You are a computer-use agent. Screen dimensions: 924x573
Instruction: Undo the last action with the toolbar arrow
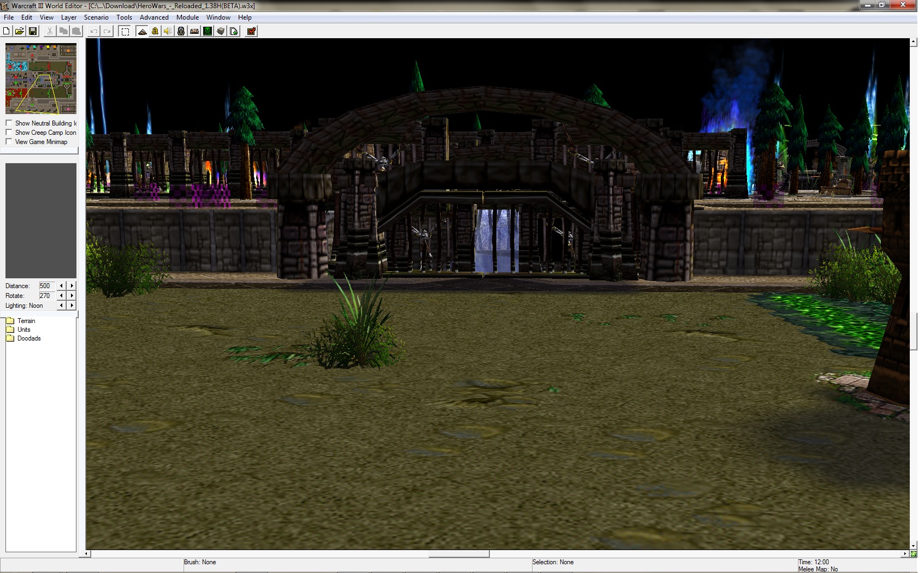tap(94, 31)
